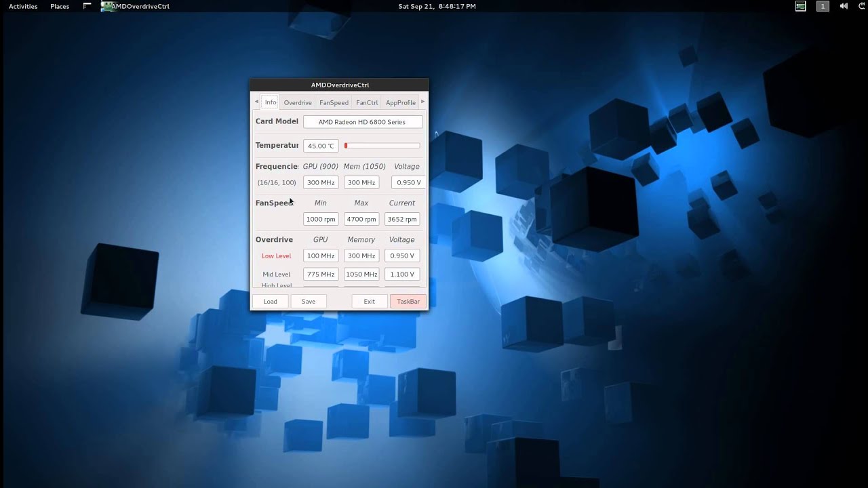
Task: Switch to the Overdrive tab
Action: tap(298, 102)
